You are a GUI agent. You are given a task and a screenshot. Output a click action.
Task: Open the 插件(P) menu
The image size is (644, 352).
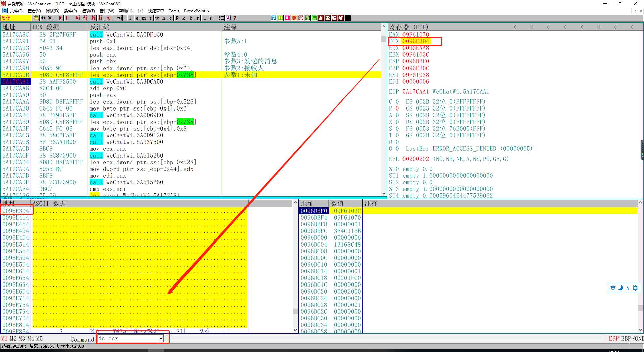[x=70, y=11]
